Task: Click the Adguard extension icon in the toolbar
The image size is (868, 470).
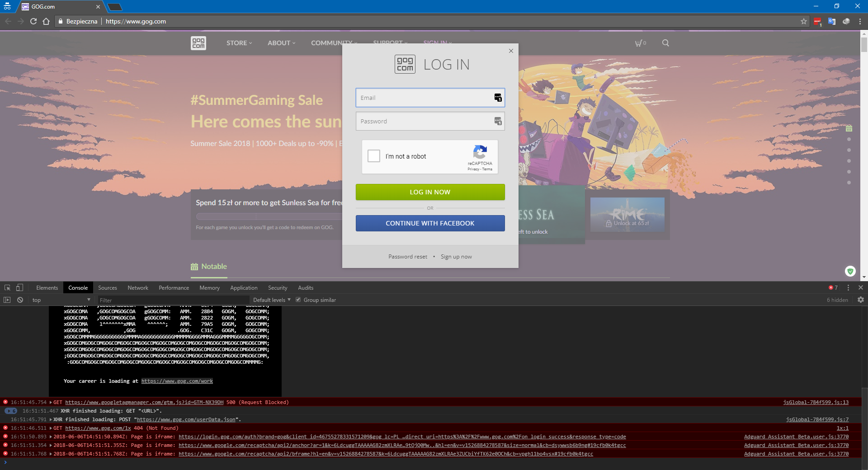Action: (x=818, y=21)
